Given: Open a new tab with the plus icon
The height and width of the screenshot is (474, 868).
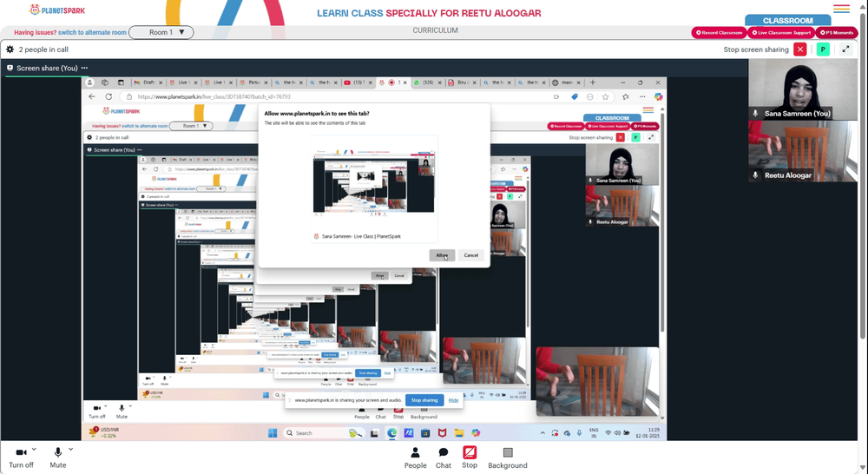Looking at the screenshot, I should 592,82.
